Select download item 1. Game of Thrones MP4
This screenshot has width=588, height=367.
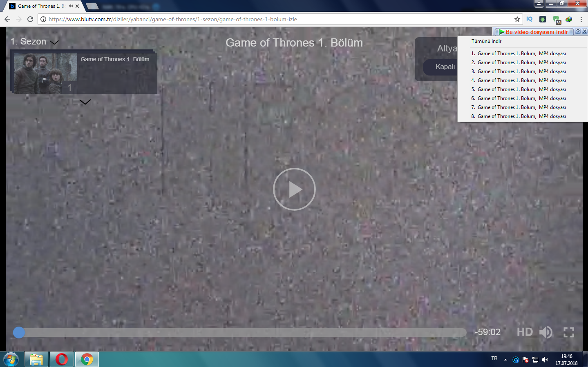pyautogui.click(x=519, y=53)
